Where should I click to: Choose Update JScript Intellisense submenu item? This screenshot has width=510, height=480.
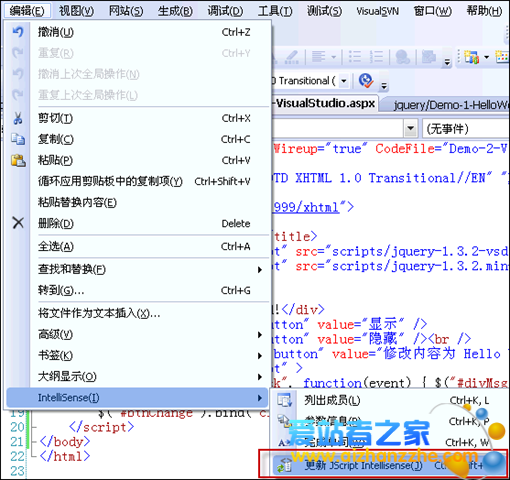pos(389,465)
